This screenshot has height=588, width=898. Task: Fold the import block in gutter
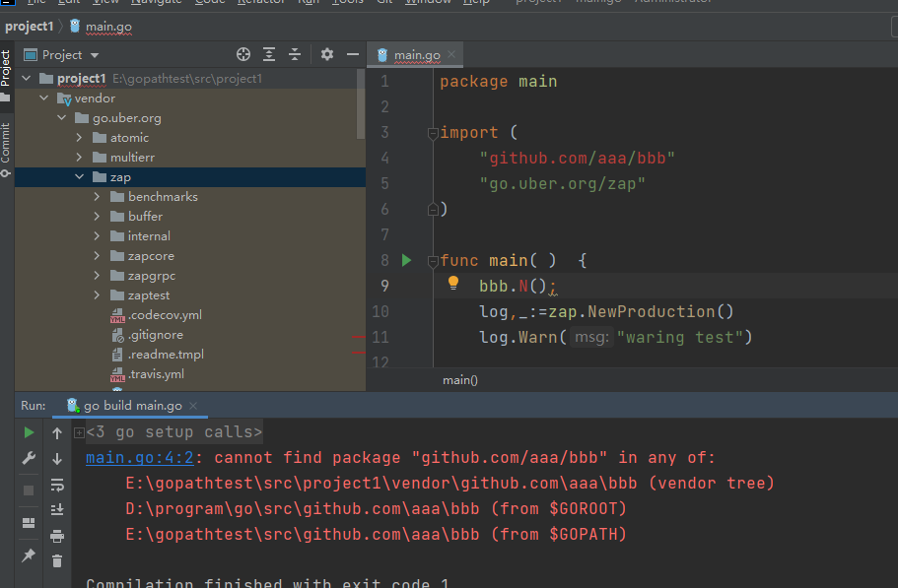tap(433, 133)
